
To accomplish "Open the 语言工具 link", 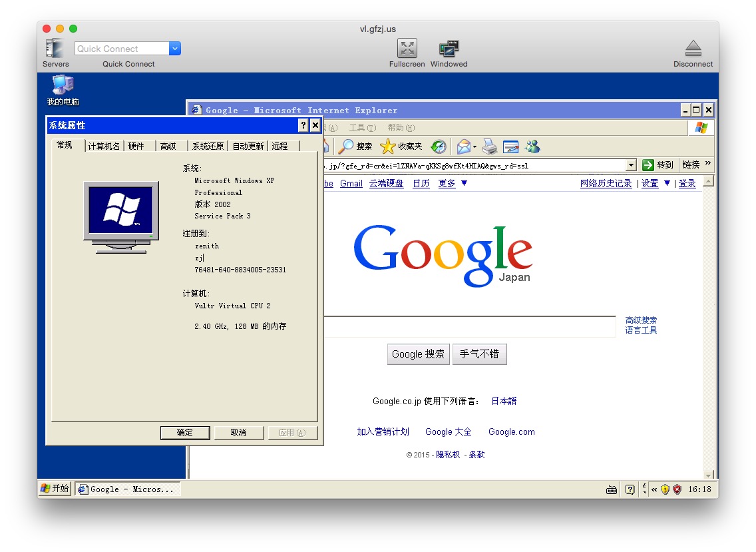I will tap(641, 330).
